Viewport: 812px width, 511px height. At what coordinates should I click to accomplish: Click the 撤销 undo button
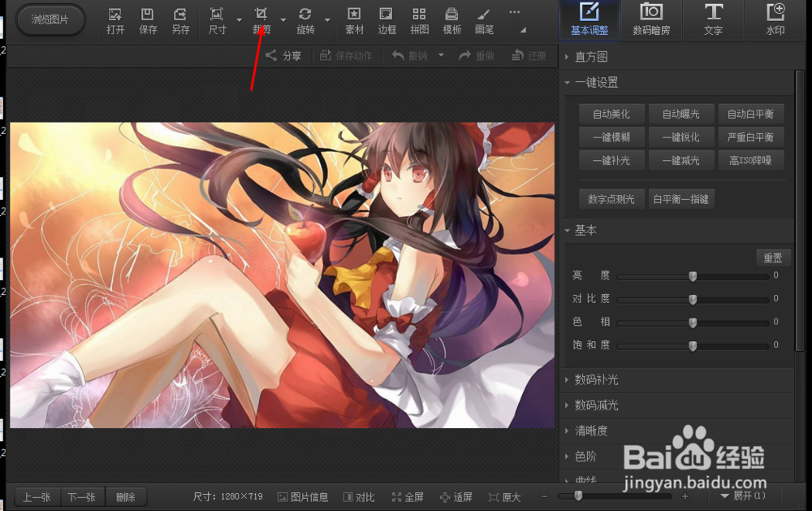(409, 56)
